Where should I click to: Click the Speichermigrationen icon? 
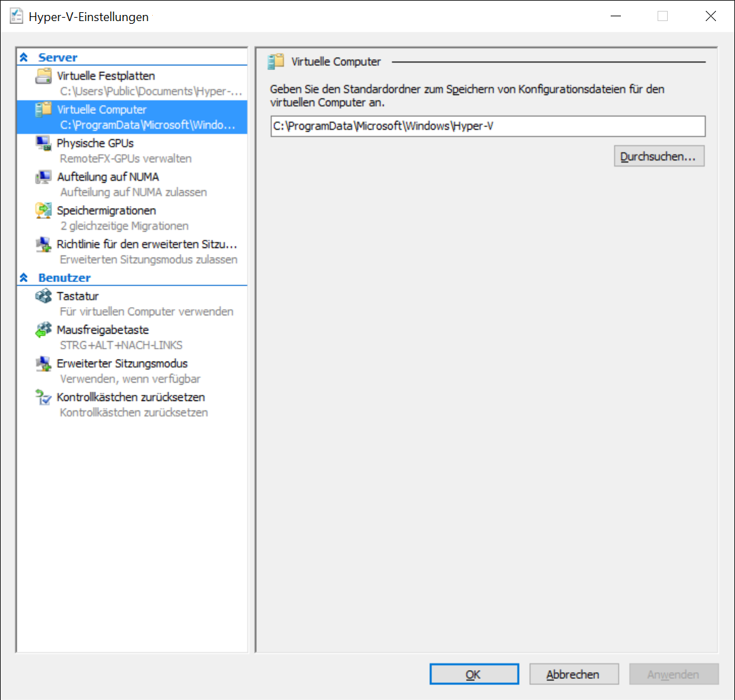pos(43,211)
